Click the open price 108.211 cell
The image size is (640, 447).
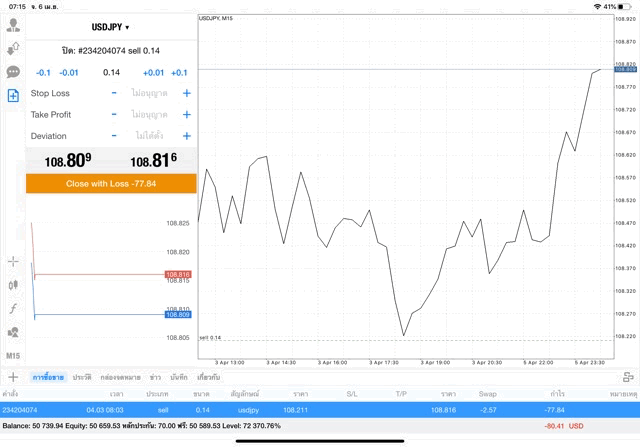coord(295,410)
